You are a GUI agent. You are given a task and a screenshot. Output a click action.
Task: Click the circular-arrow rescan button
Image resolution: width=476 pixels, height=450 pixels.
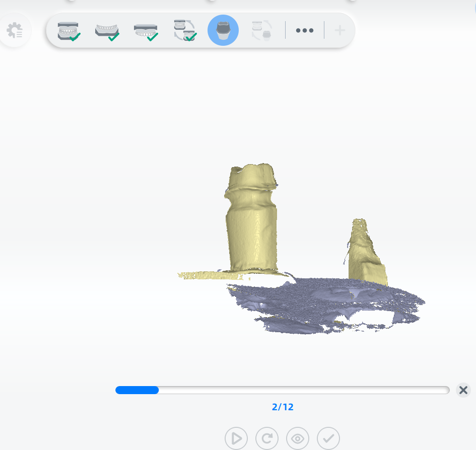point(267,438)
